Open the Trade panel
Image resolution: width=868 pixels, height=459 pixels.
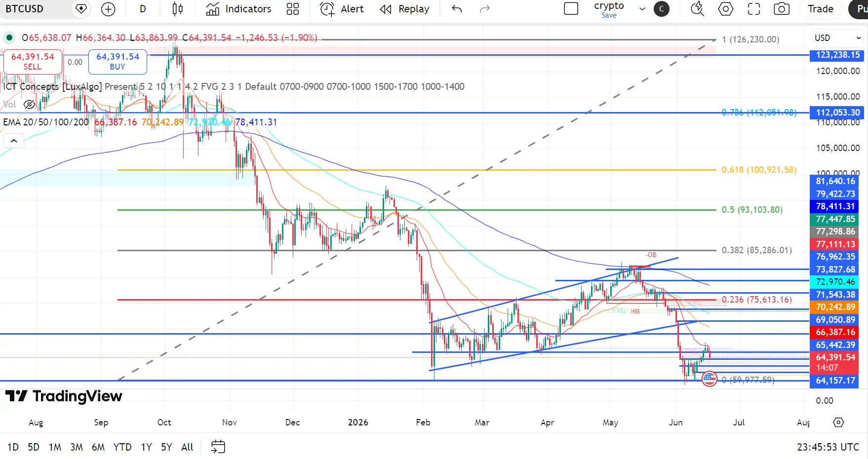(821, 9)
